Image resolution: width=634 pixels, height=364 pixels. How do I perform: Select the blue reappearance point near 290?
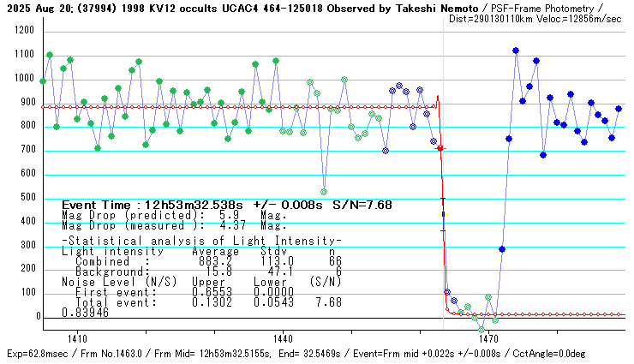click(x=502, y=249)
